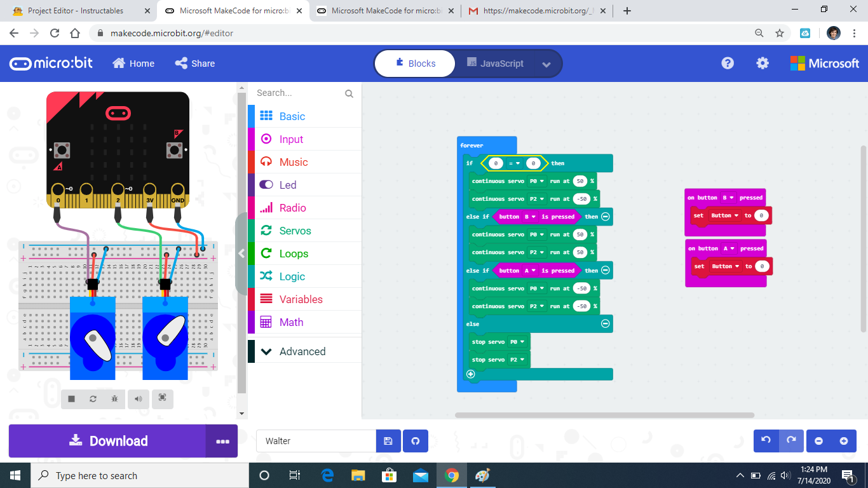This screenshot has width=868, height=488.
Task: Remove the 'else if button B' branch
Action: coord(606,217)
